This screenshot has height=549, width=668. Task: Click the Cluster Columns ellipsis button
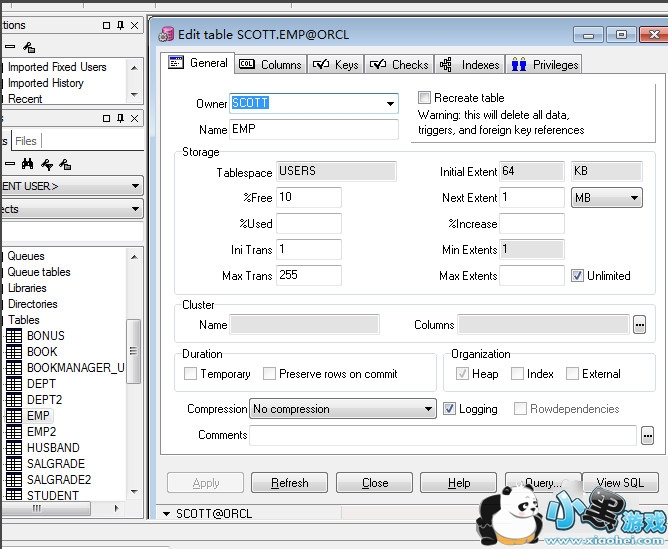(x=639, y=324)
